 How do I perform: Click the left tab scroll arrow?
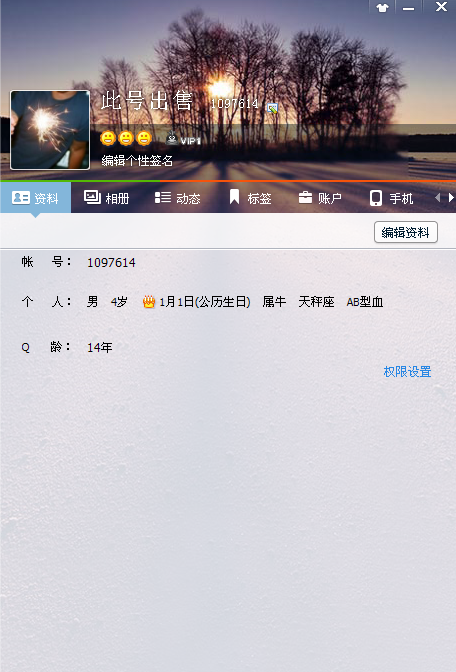point(438,198)
